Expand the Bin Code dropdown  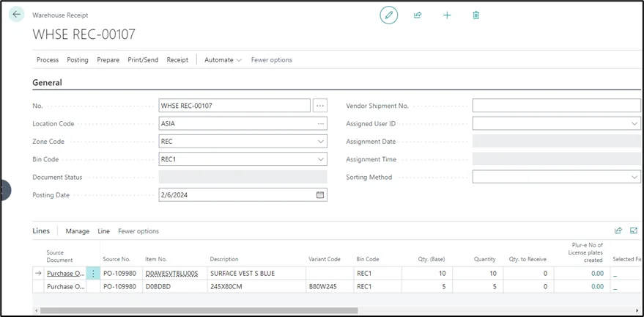[x=320, y=159]
